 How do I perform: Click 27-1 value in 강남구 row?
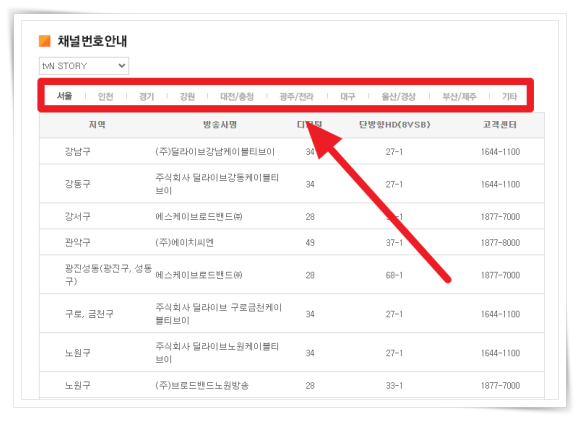click(394, 152)
